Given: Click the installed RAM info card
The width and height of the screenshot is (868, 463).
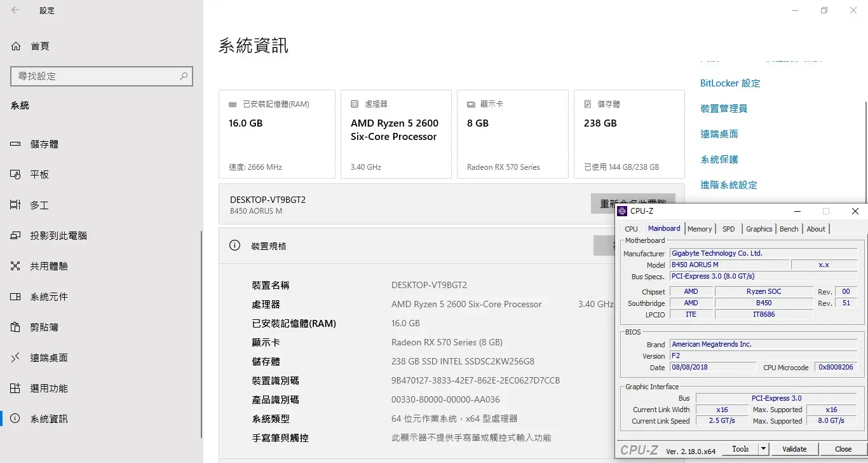Looking at the screenshot, I should (x=276, y=134).
